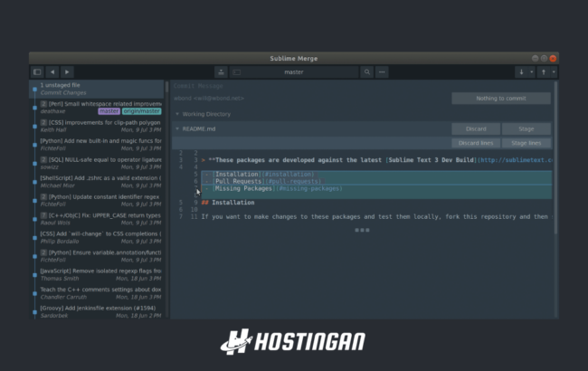Select SQL NULL-safe equal commit

[97, 163]
